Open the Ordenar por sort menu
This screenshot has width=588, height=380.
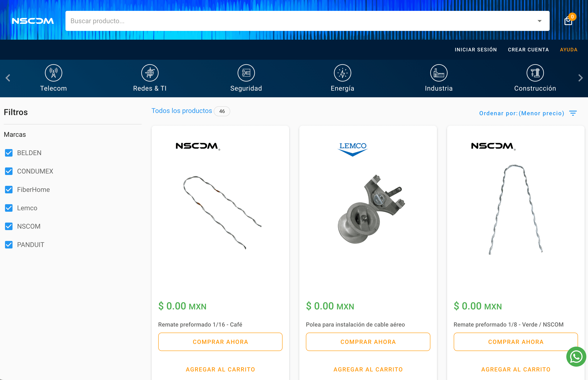click(528, 113)
